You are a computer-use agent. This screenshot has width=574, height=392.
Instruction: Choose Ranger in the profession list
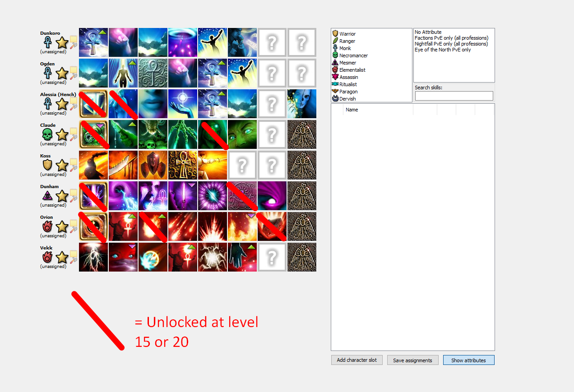347,41
